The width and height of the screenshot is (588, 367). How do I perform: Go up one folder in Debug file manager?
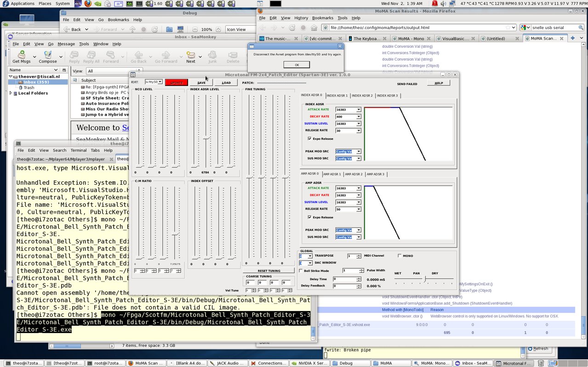(x=133, y=29)
